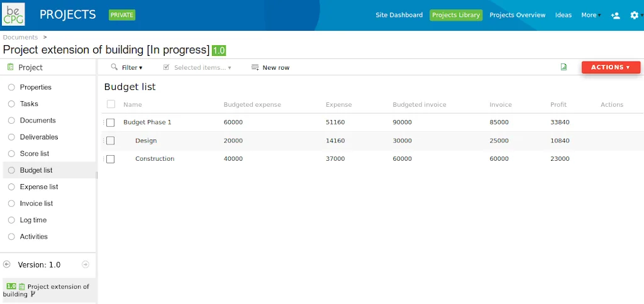Image resolution: width=644 pixels, height=304 pixels.
Task: Click the Documents breadcrumb link
Action: click(x=20, y=37)
